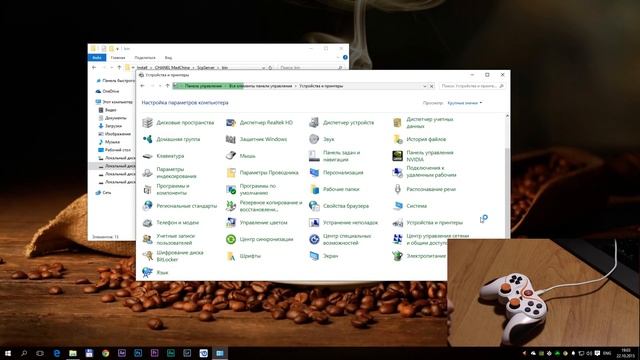Click Учетные записи пользователей link

coord(176,239)
